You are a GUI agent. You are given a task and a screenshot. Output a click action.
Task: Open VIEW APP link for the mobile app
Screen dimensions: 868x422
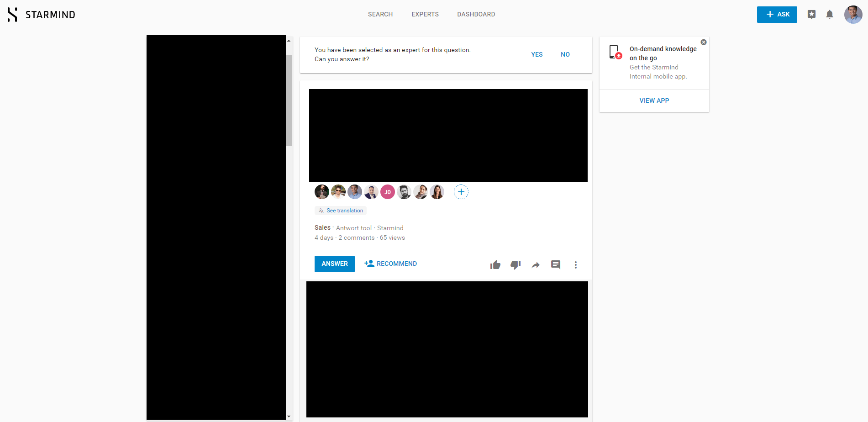654,100
